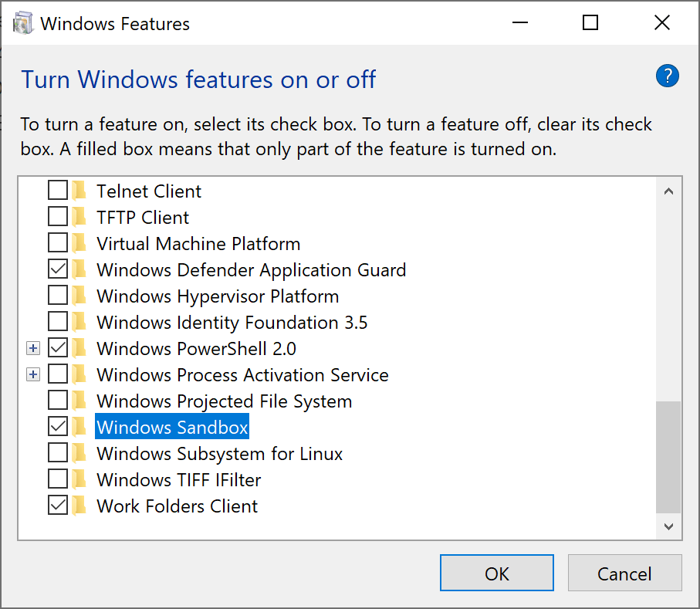Click the folder icon beside Work Folders Client
Screen dimensions: 700x609
79,506
